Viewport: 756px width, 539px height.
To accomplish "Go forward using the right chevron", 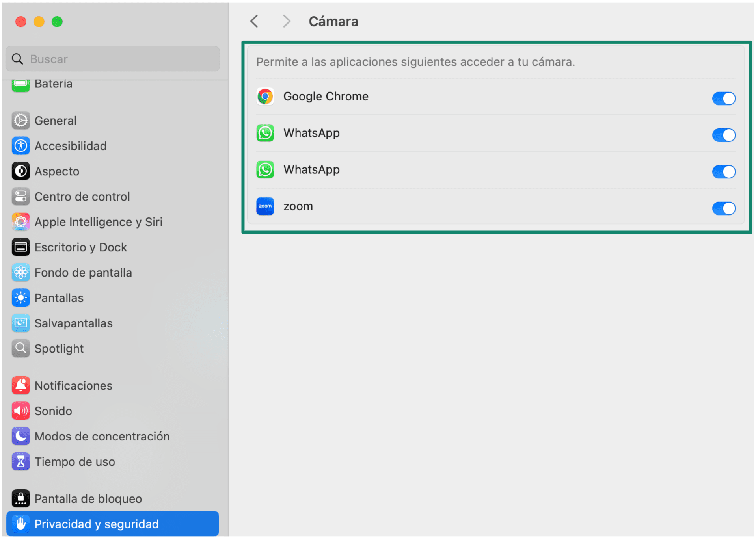I will (287, 21).
